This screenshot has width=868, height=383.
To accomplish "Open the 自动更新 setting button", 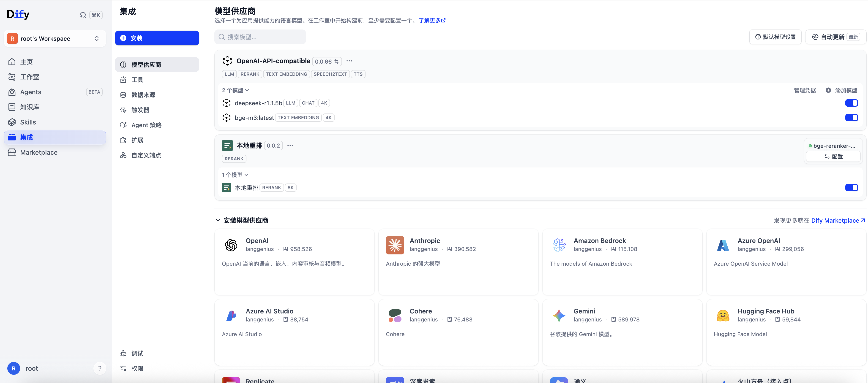I will tap(835, 37).
